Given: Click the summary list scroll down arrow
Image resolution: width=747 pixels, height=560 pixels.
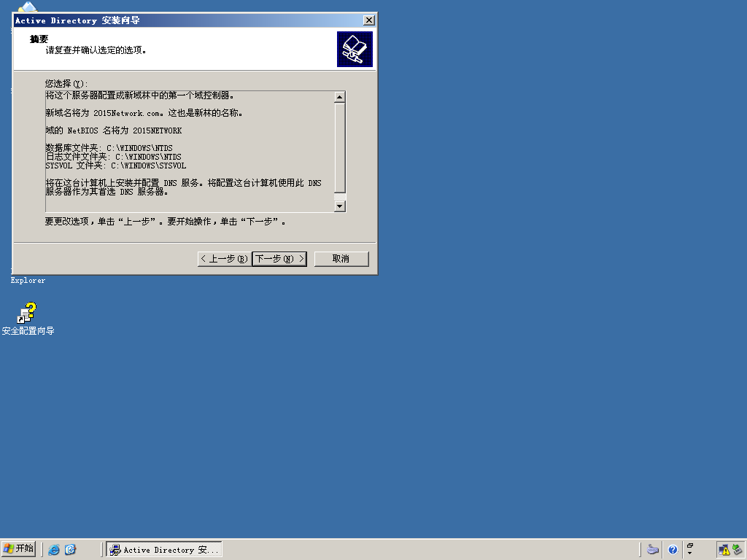Looking at the screenshot, I should coord(340,206).
